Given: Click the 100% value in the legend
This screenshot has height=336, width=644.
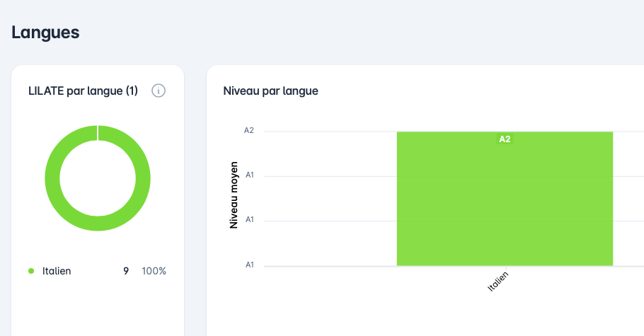Looking at the screenshot, I should tap(154, 271).
